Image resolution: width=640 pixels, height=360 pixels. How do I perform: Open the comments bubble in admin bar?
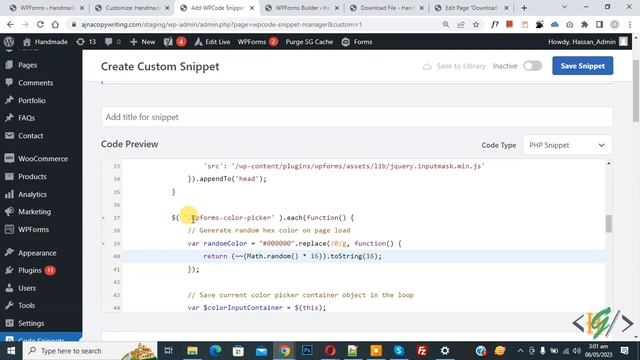(113, 42)
